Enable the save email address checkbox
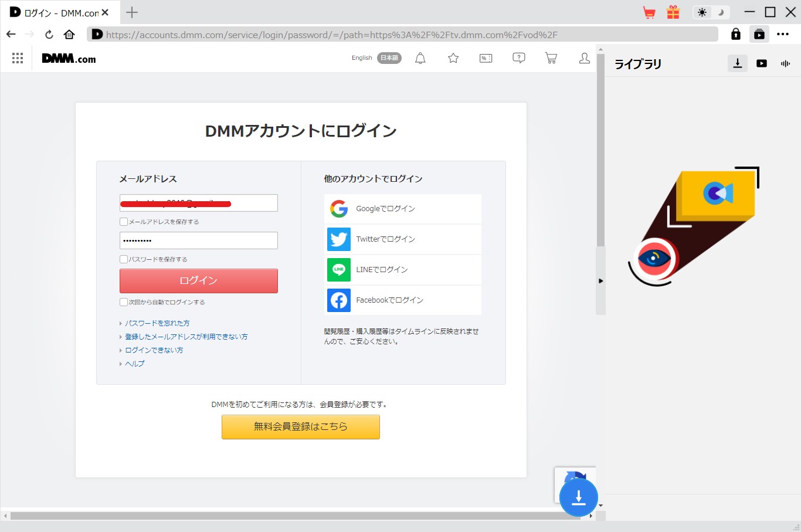The width and height of the screenshot is (801, 532). coord(124,222)
